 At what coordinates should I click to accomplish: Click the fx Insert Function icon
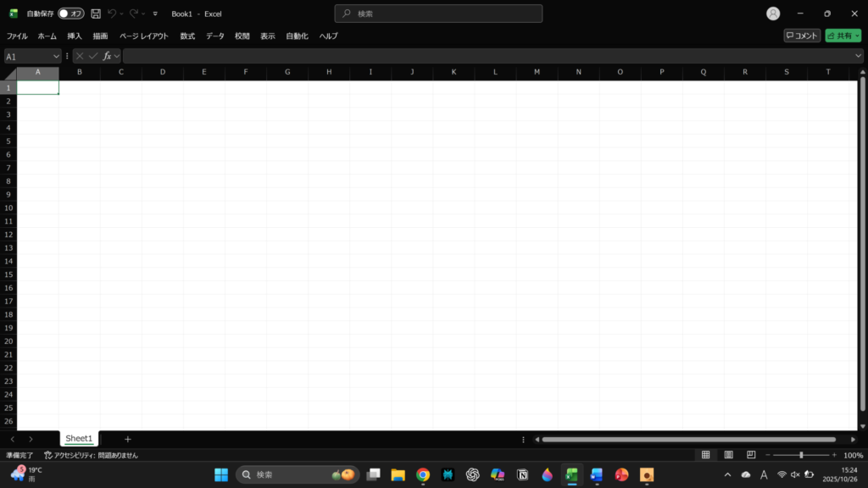point(107,56)
